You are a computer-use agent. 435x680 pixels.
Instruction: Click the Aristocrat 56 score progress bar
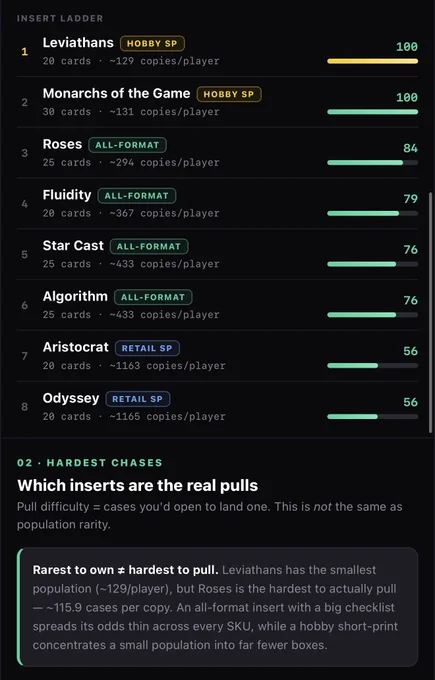(x=373, y=366)
